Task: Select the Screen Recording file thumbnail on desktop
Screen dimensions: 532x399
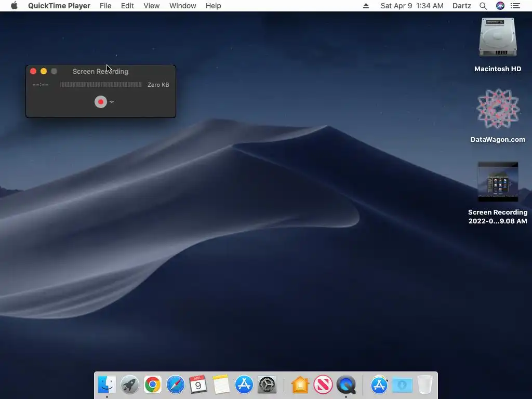Action: 498,182
